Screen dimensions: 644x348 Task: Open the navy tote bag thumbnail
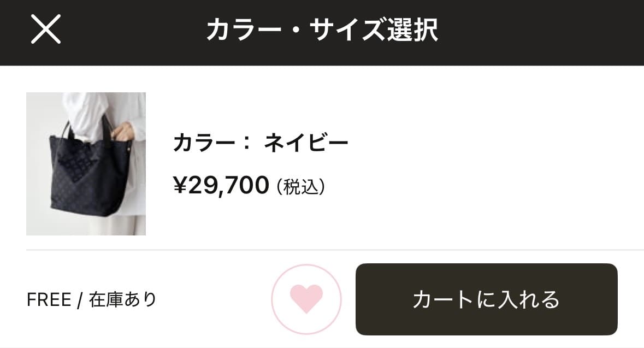pos(86,164)
